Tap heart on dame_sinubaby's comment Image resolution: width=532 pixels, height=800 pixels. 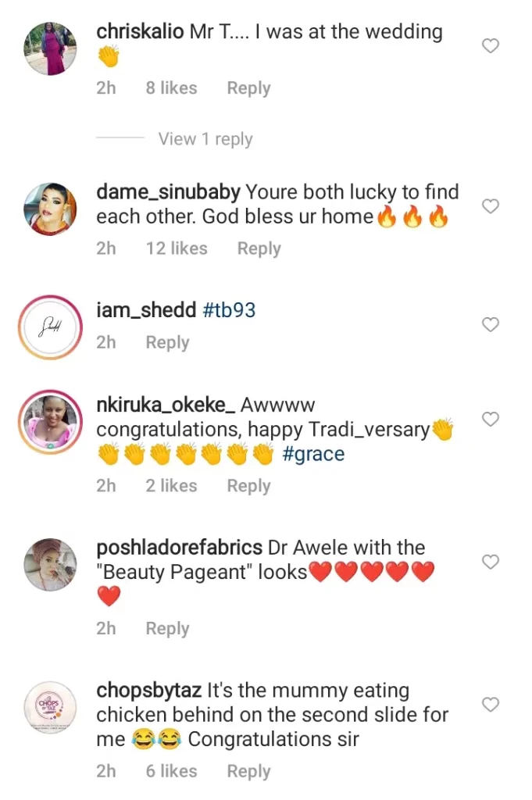click(x=490, y=206)
